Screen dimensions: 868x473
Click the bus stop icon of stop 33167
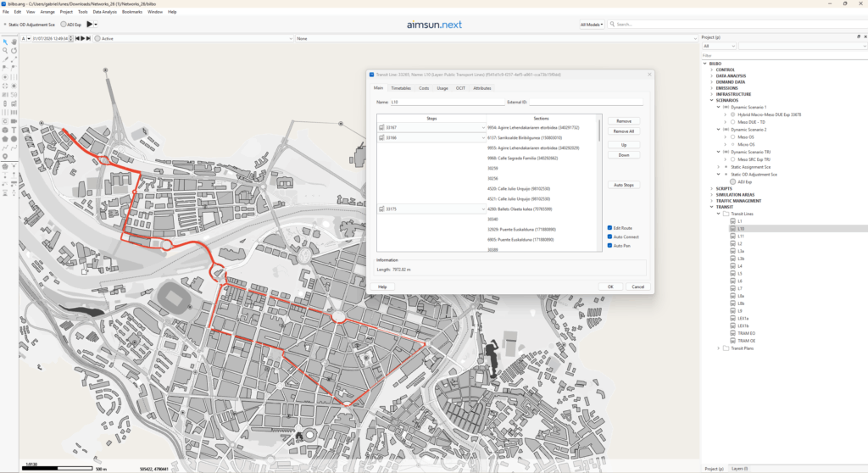[x=381, y=127]
